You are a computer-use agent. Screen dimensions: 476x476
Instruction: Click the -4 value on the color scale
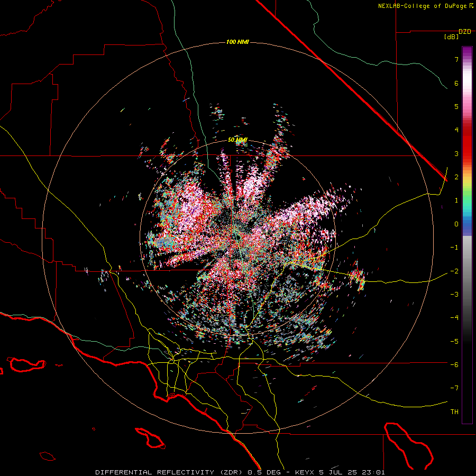(454, 318)
